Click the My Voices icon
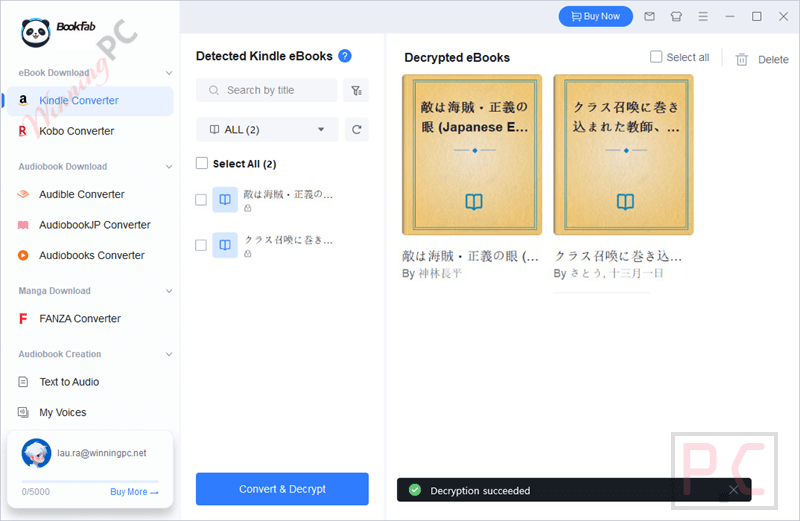The height and width of the screenshot is (521, 800). [x=23, y=412]
